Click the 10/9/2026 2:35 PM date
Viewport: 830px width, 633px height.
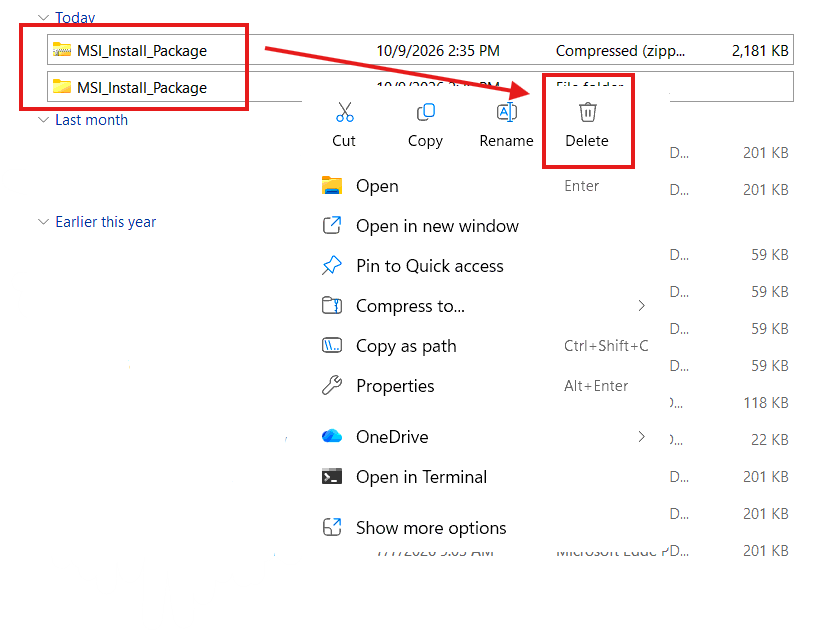[438, 50]
